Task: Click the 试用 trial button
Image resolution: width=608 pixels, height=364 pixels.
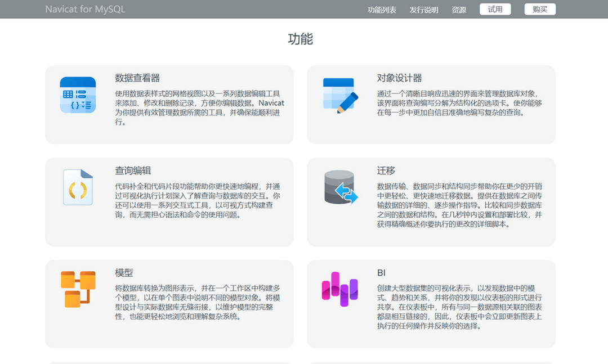Action: point(495,9)
